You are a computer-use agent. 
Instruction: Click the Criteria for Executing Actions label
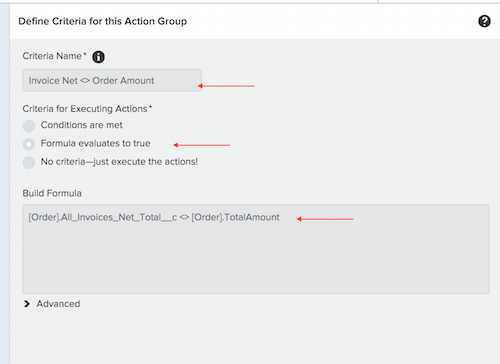click(x=85, y=109)
